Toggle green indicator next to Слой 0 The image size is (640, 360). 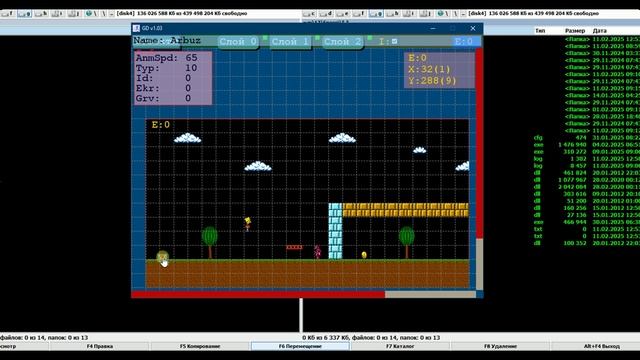[x=265, y=38]
